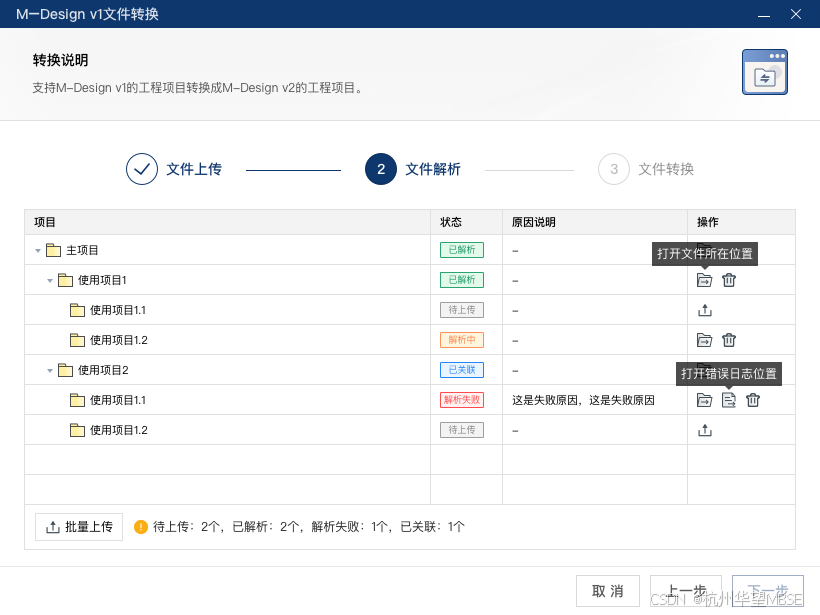Select the 使用项目1 row label
The width and height of the screenshot is (820, 615).
coord(102,280)
